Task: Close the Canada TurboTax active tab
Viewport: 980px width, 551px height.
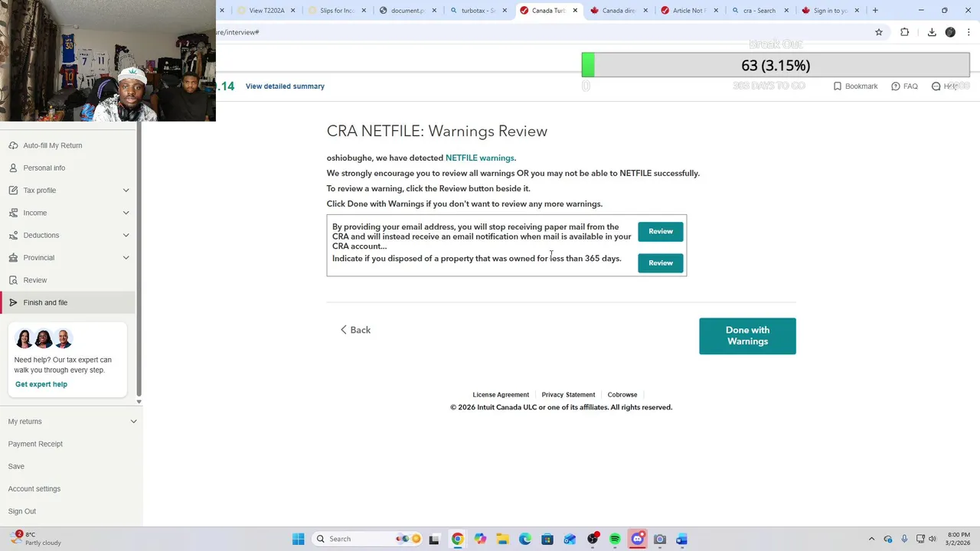Action: pos(575,11)
